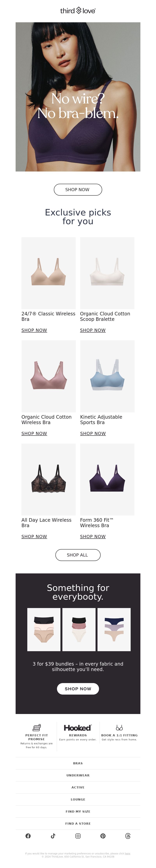Click the Book a 1:1 Fitting bra icon
The image size is (156, 868).
[119, 727]
